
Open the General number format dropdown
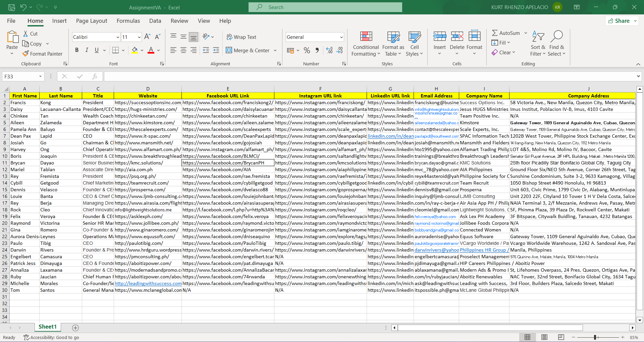[341, 37]
